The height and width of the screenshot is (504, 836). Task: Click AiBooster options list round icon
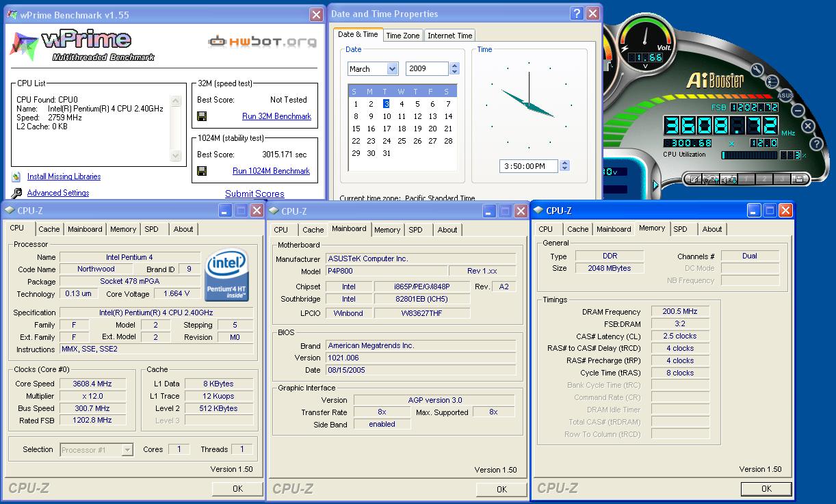click(772, 81)
